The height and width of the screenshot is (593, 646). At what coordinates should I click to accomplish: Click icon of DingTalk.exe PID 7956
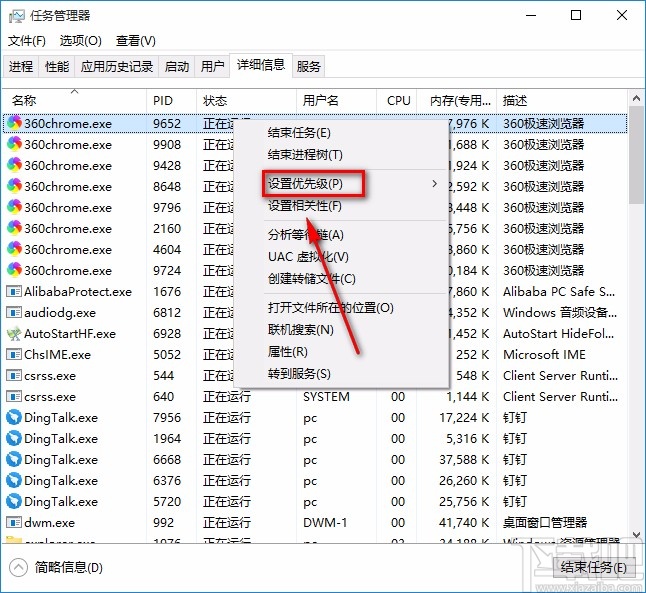coord(14,417)
